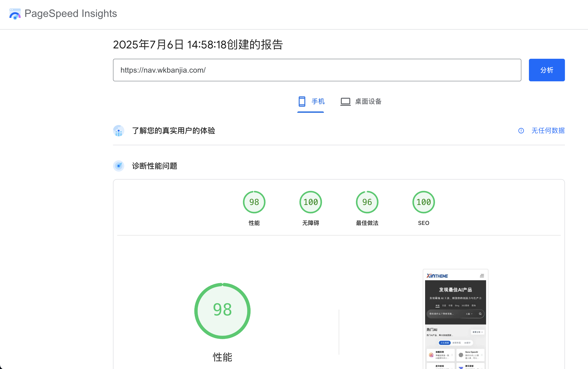Screen dimensions: 588x369
Task: Click the PageSpeed Insights logo
Action: point(15,14)
